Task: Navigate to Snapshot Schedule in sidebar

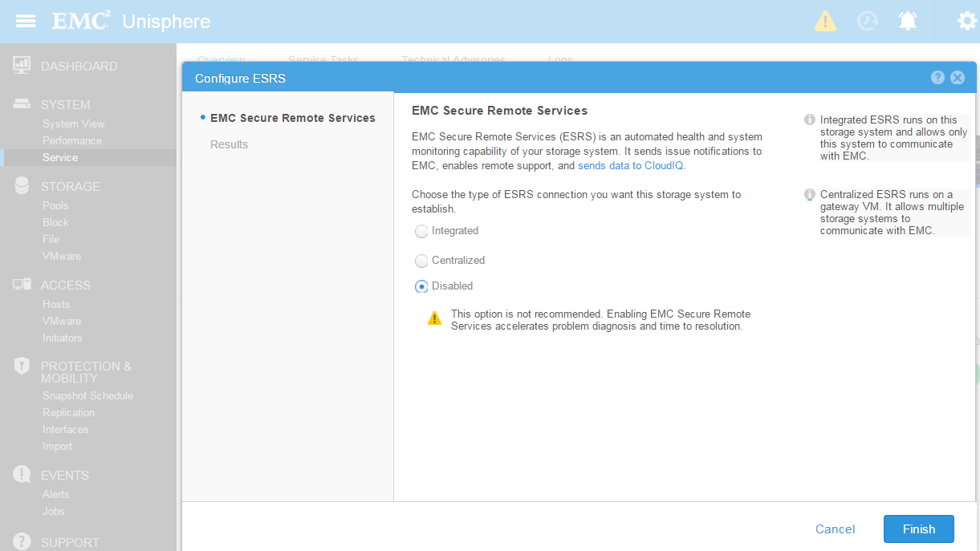Action: point(87,395)
